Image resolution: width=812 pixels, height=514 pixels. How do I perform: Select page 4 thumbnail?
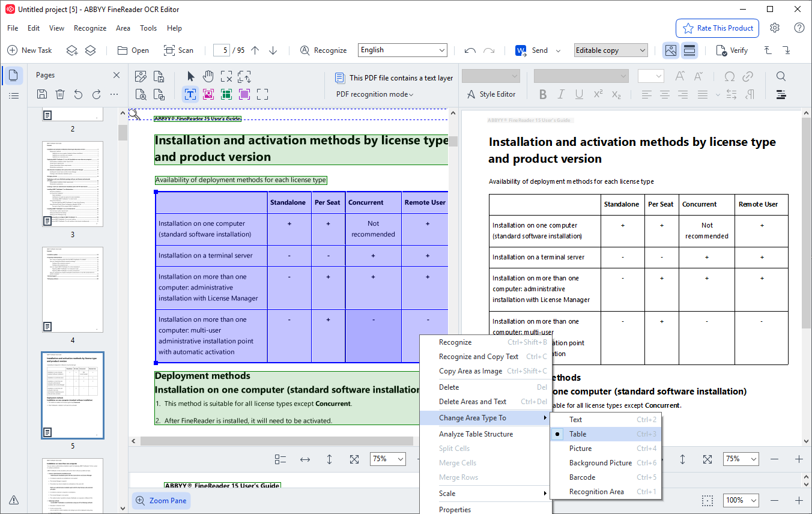pos(73,290)
